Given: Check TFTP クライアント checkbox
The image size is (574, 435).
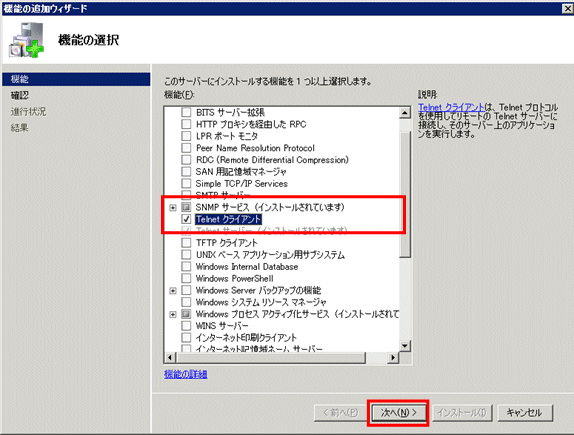Looking at the screenshot, I should pos(186,242).
